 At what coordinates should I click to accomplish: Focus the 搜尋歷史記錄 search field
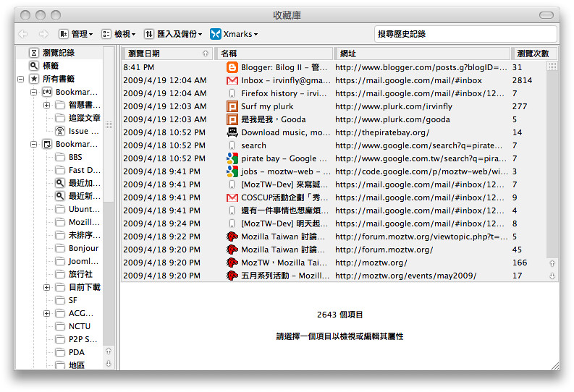pyautogui.click(x=465, y=34)
